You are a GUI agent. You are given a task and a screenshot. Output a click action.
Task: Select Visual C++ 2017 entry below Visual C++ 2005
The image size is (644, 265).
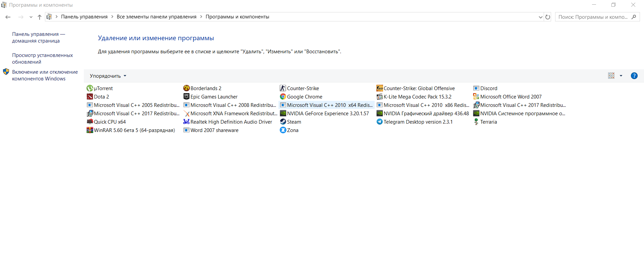tap(133, 114)
